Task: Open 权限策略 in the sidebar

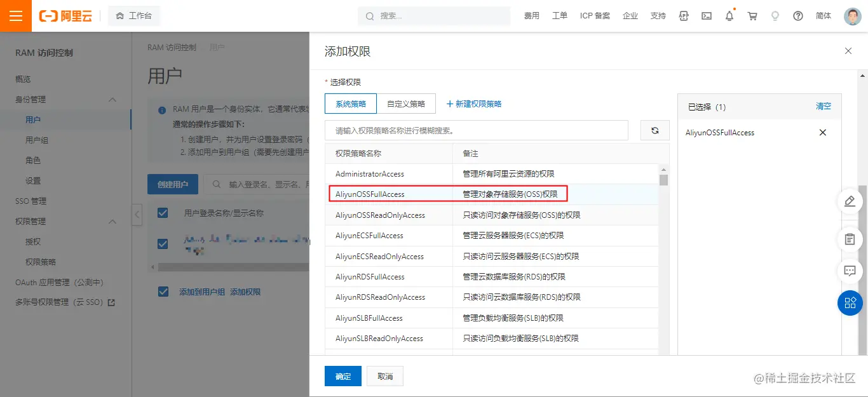Action: (41, 262)
